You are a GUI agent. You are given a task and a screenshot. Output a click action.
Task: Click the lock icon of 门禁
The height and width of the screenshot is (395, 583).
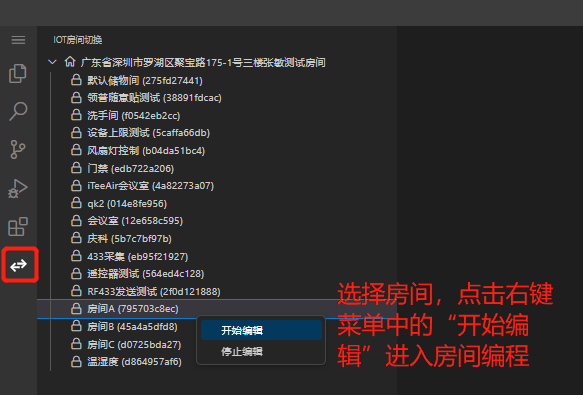coord(76,168)
